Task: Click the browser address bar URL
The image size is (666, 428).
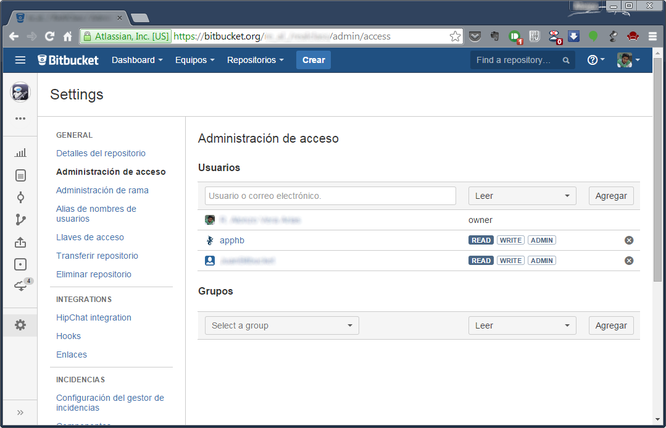Action: click(282, 37)
